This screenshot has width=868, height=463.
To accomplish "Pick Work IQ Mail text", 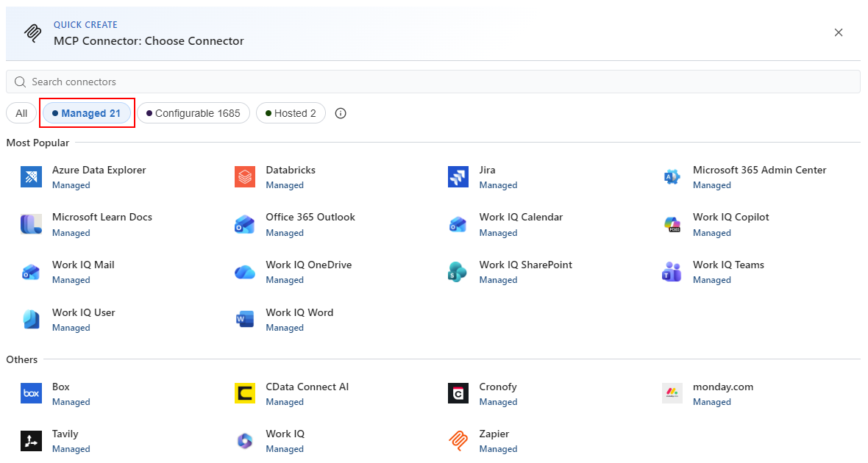I will 83,265.
